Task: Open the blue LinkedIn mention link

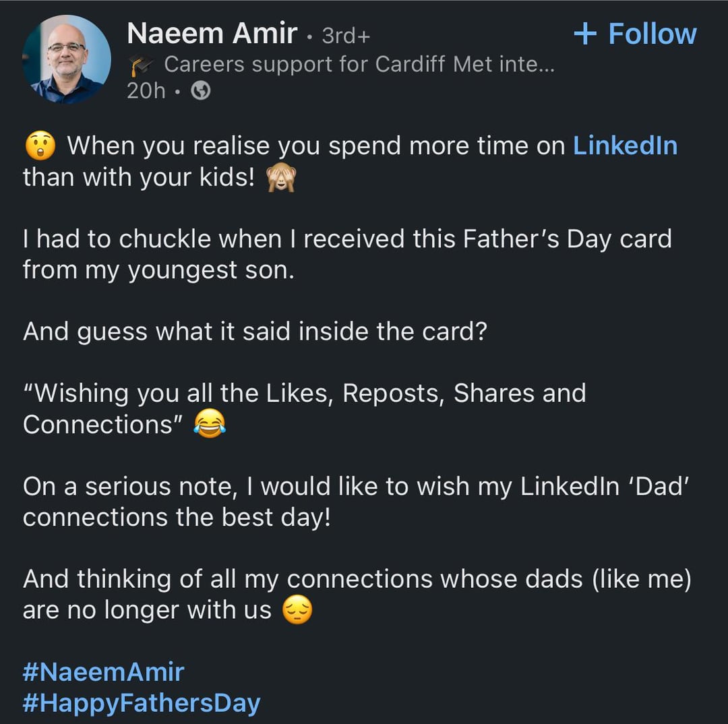Action: pos(625,146)
